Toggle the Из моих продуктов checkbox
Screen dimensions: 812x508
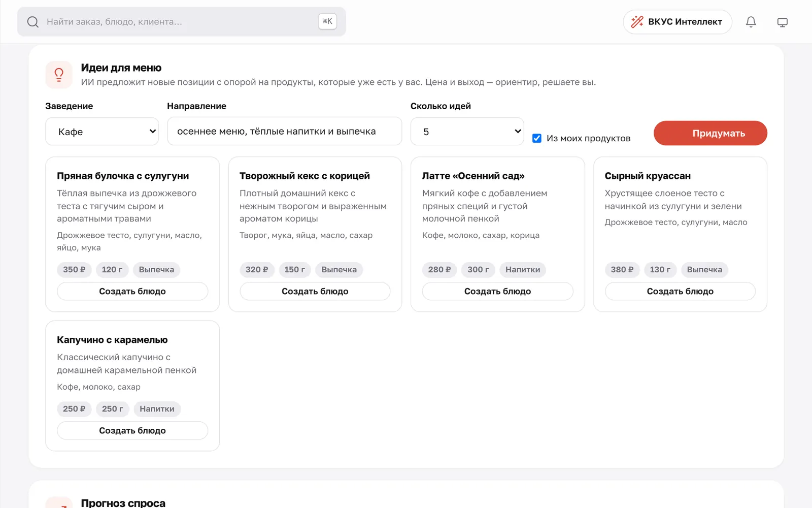[x=537, y=138]
